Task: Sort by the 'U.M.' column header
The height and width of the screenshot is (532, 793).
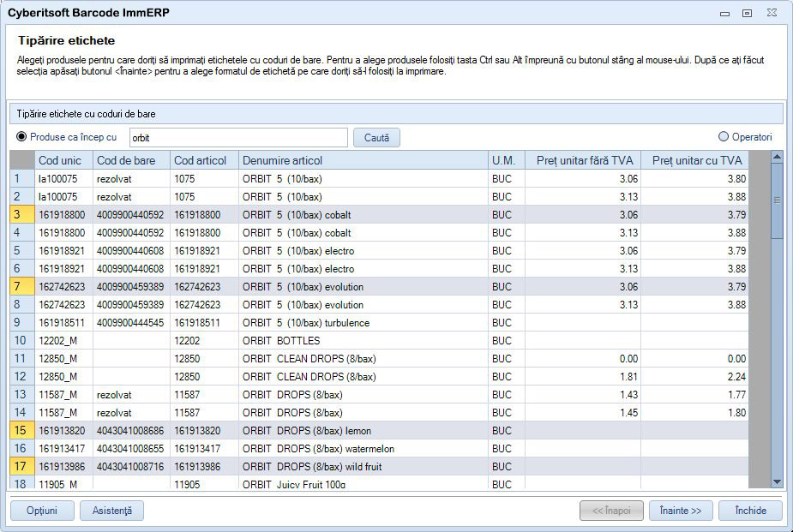Action: pyautogui.click(x=507, y=160)
